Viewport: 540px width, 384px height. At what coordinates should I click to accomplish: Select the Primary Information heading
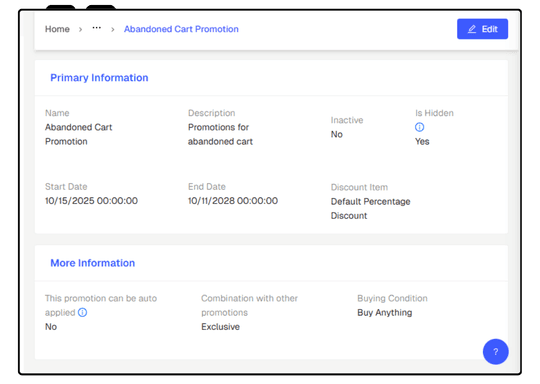[99, 78]
